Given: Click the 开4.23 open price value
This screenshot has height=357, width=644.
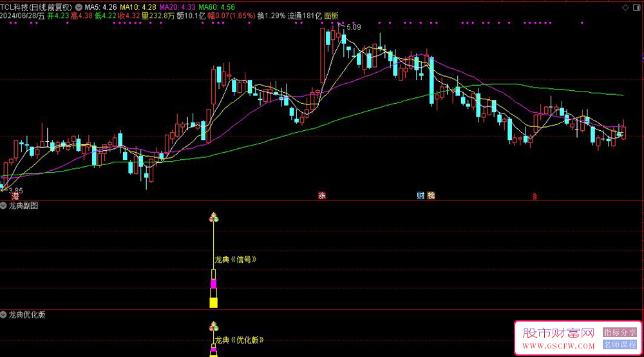Looking at the screenshot, I should click(58, 16).
